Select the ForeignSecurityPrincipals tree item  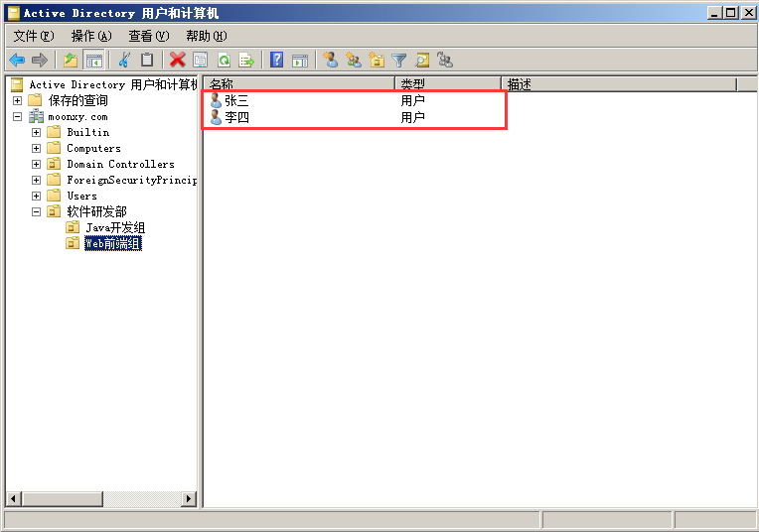pos(132,181)
